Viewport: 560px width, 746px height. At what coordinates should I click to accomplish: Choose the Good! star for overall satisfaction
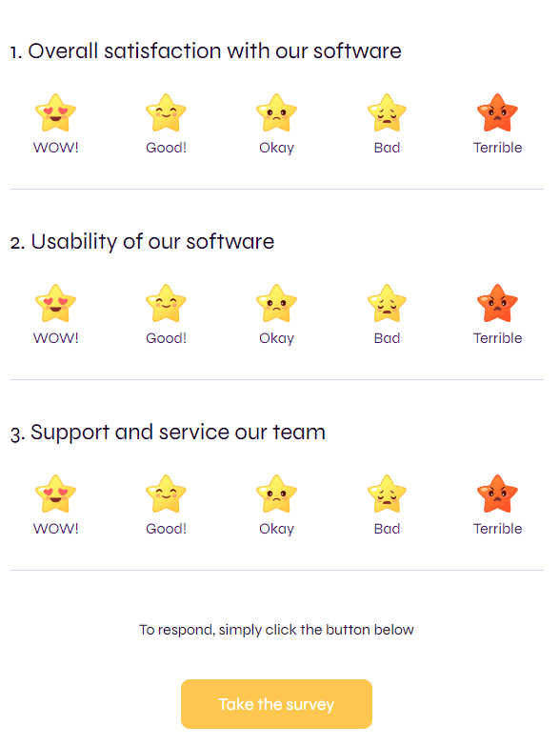[166, 112]
